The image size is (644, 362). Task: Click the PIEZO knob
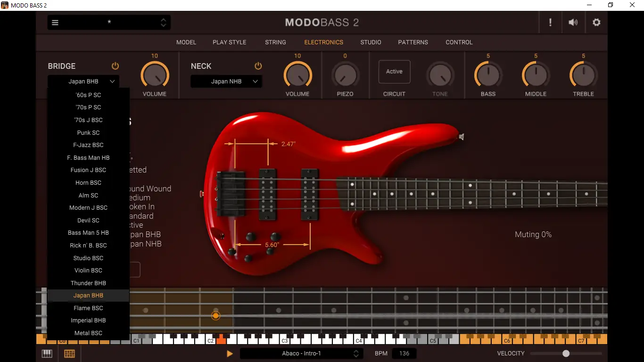point(345,75)
